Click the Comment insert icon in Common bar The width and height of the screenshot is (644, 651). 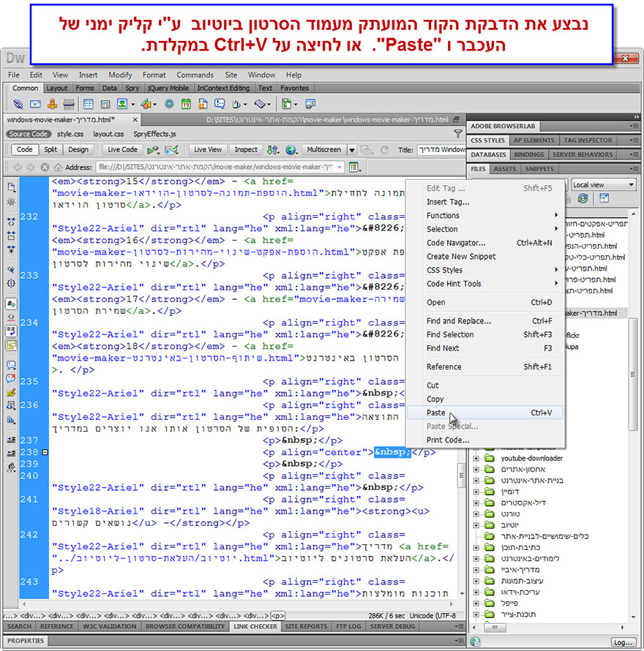click(x=220, y=104)
